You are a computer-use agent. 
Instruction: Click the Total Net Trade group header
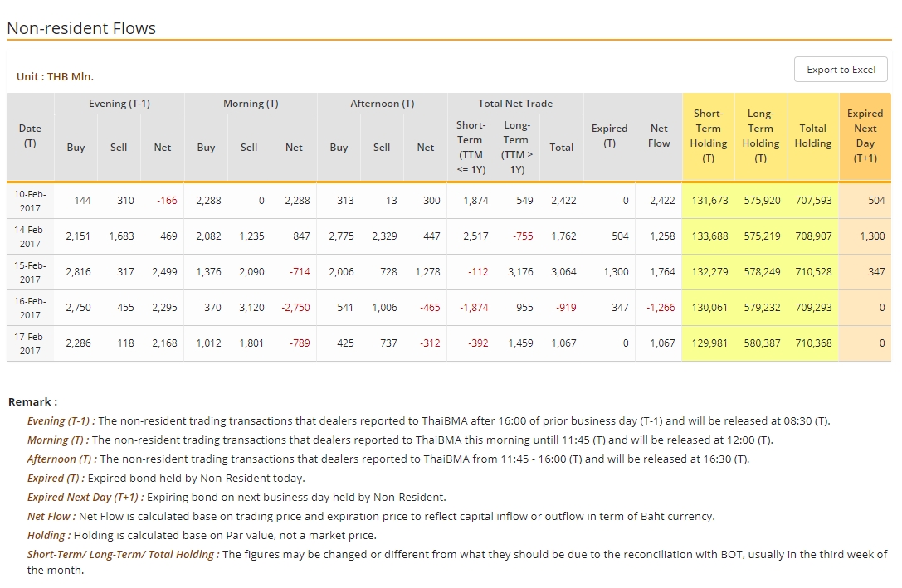tap(514, 104)
